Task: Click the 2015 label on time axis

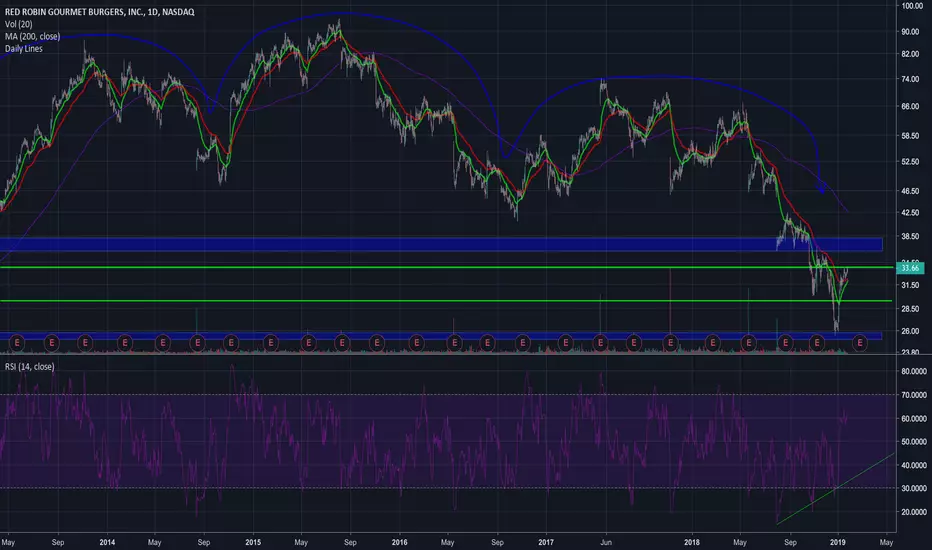Action: tap(253, 542)
